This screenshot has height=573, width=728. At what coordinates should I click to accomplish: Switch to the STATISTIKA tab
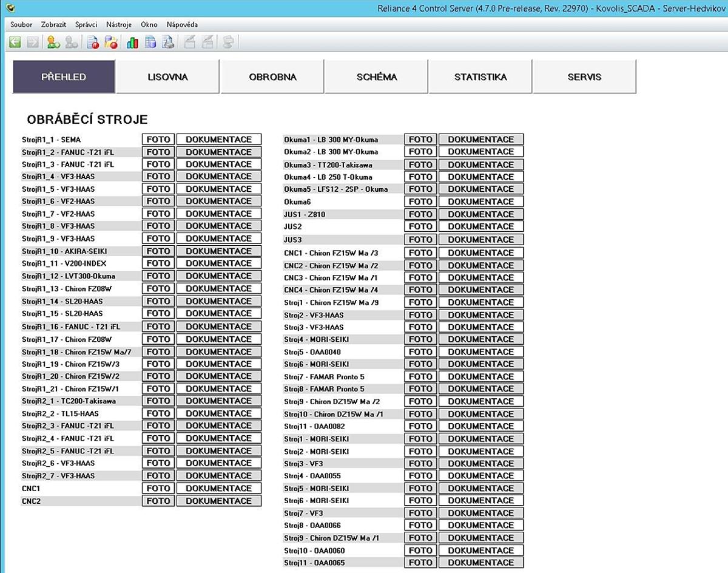pyautogui.click(x=480, y=77)
